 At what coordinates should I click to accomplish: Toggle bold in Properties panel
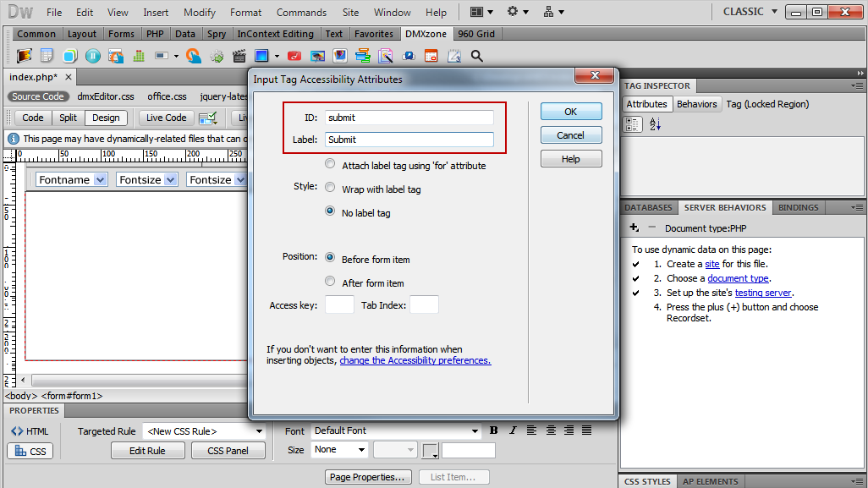coord(494,430)
